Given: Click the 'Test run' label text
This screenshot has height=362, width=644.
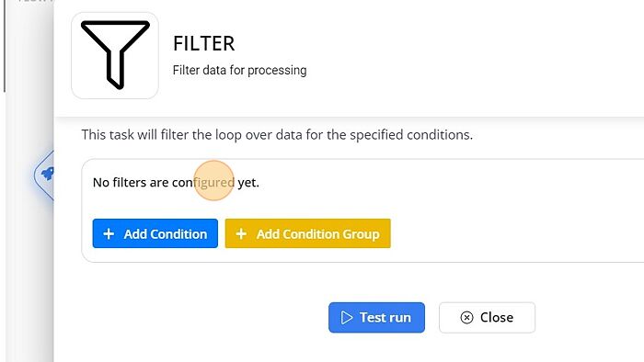Looking at the screenshot, I should click(x=385, y=318).
